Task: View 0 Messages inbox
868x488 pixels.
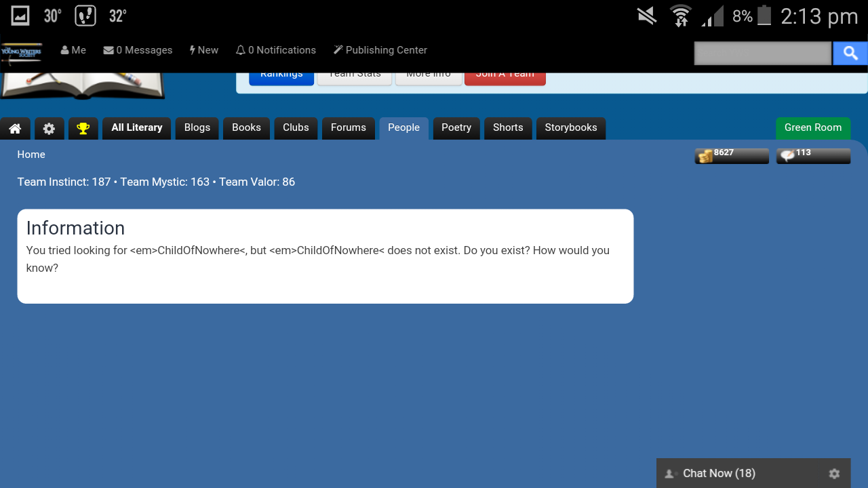Action: (138, 50)
